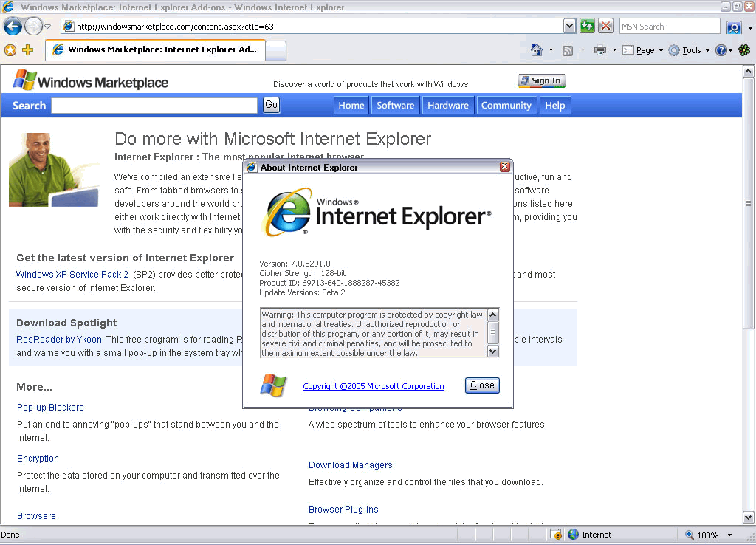Click warning text box scroll down arrow
This screenshot has width=756, height=545.
[x=492, y=351]
